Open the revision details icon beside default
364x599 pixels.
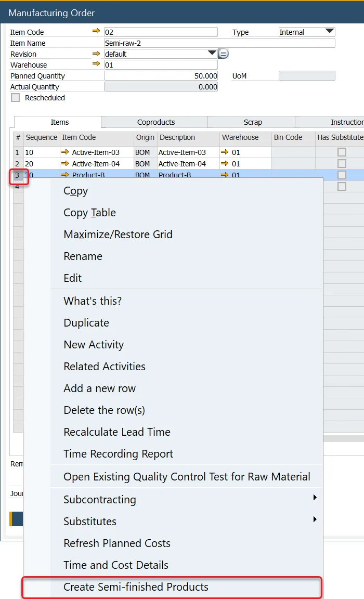tap(223, 54)
